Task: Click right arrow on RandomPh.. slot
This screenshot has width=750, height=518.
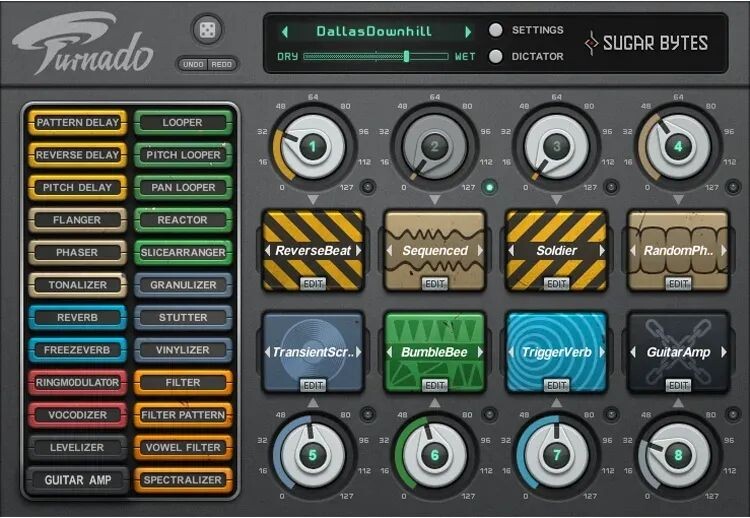Action: 724,250
